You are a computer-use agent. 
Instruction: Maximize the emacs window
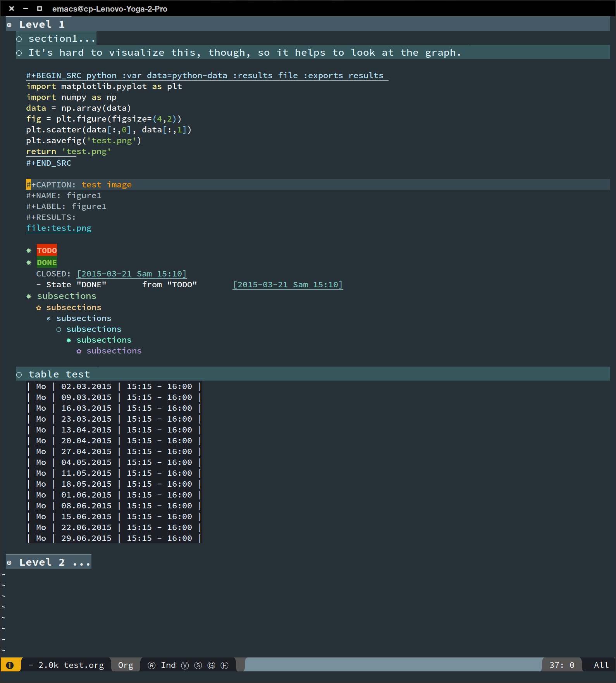[39, 8]
